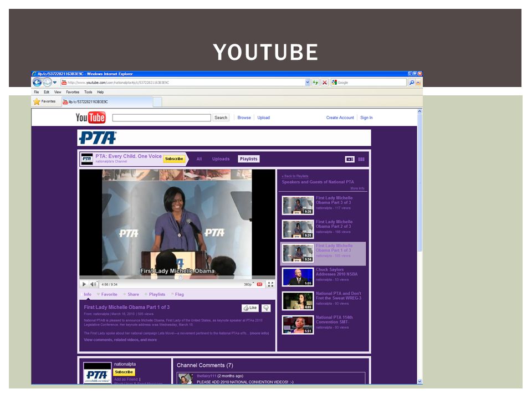The width and height of the screenshot is (532, 399).
Task: Click thefairy111 commenter name
Action: pos(207,376)
